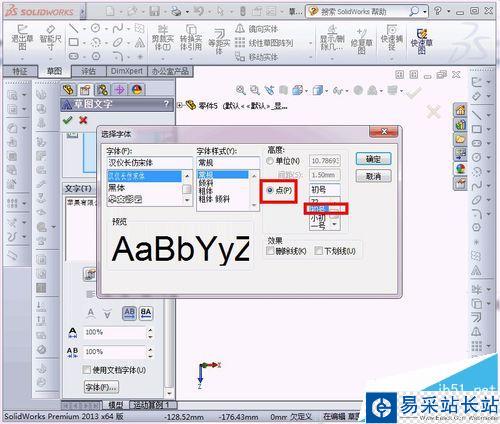Image resolution: width=500 pixels, height=424 pixels.
Task: Select the Circle tool in the ribbon
Action: click(x=96, y=28)
